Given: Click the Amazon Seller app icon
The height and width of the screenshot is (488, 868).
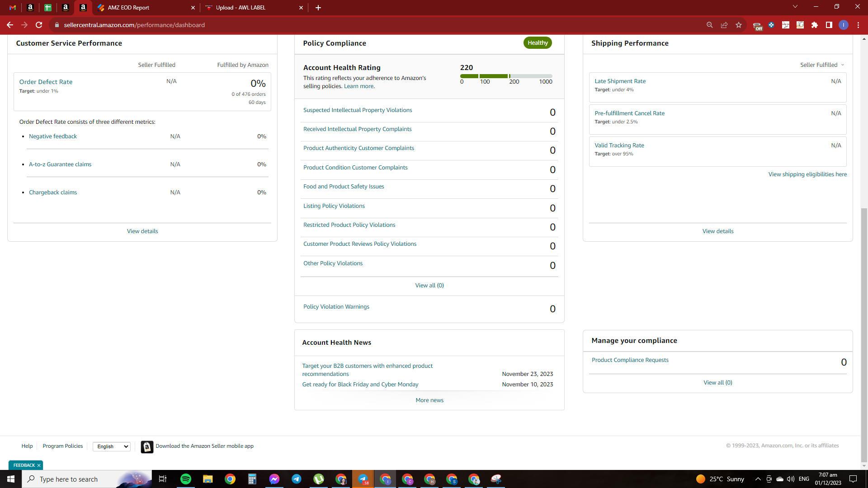Looking at the screenshot, I should pos(147,447).
